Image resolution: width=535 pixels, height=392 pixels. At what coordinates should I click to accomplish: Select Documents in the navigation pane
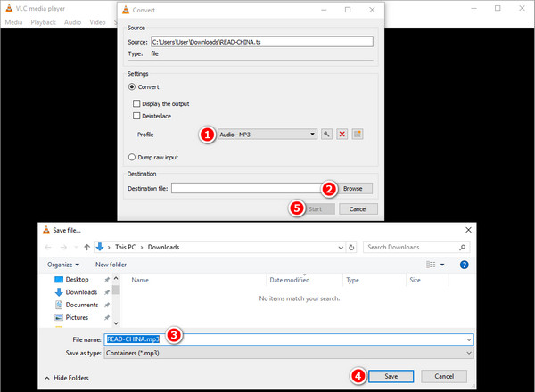click(x=82, y=305)
